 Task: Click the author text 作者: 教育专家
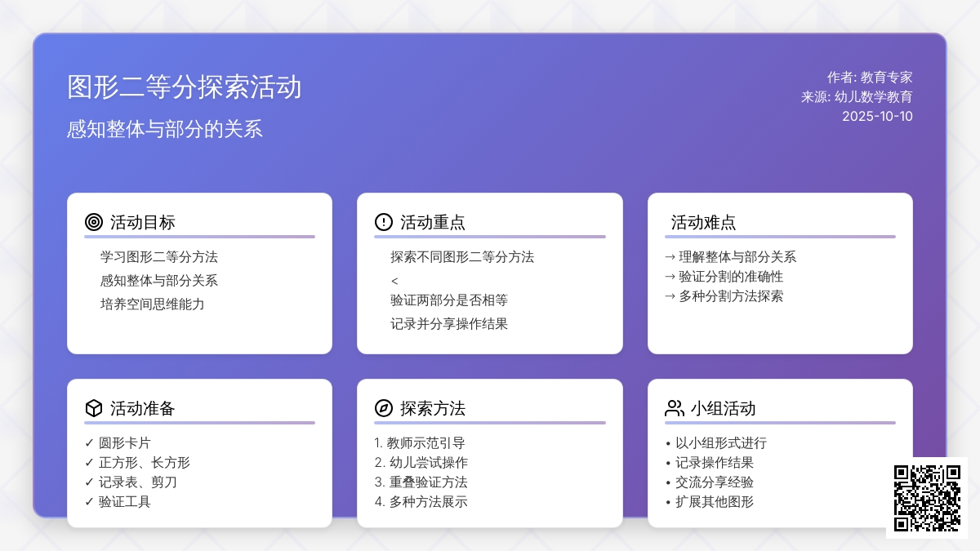coord(869,78)
